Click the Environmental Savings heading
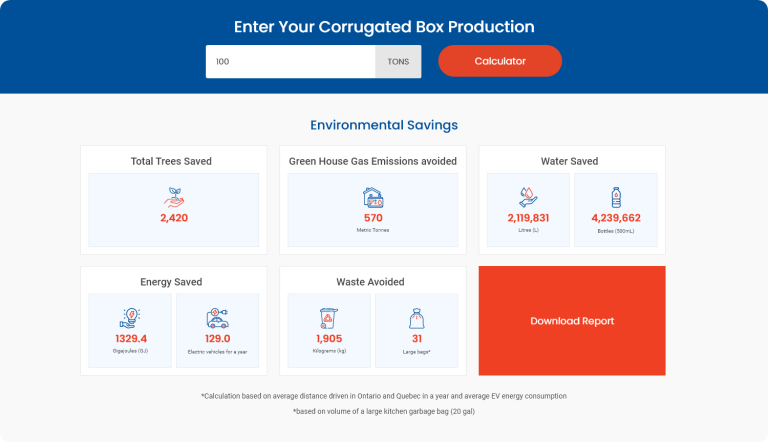 pyautogui.click(x=384, y=125)
